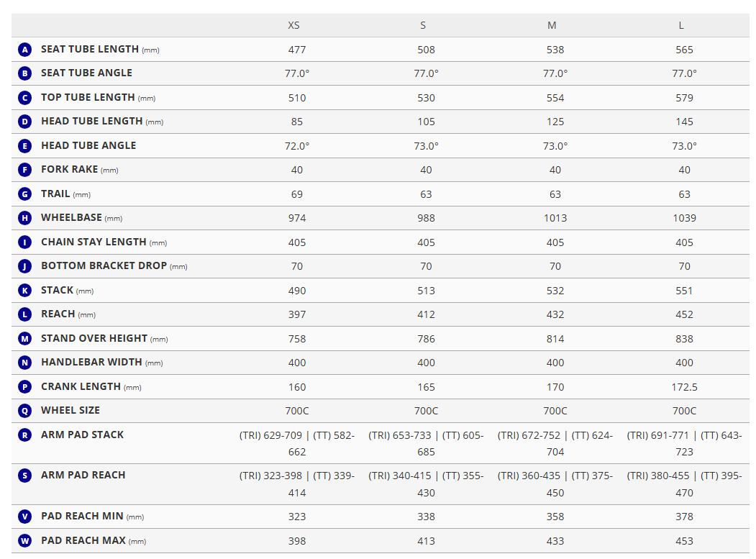This screenshot has width=756, height=559.
Task: Click the R icon next to Arm Pad Stack
Action: 24,435
